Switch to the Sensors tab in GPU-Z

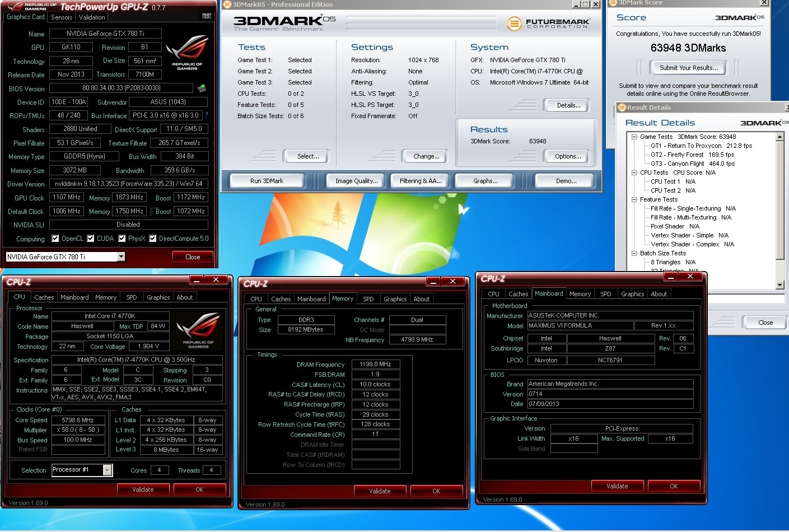62,17
